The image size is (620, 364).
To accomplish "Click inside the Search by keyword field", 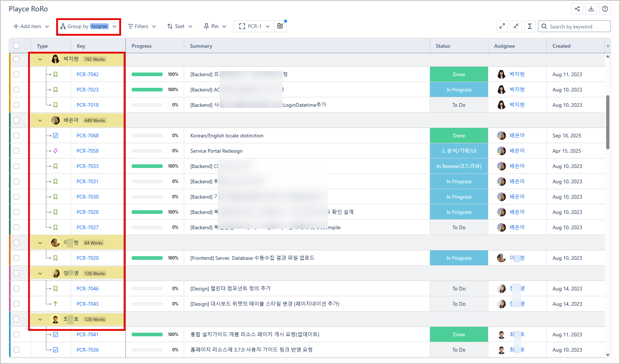I will [x=574, y=26].
